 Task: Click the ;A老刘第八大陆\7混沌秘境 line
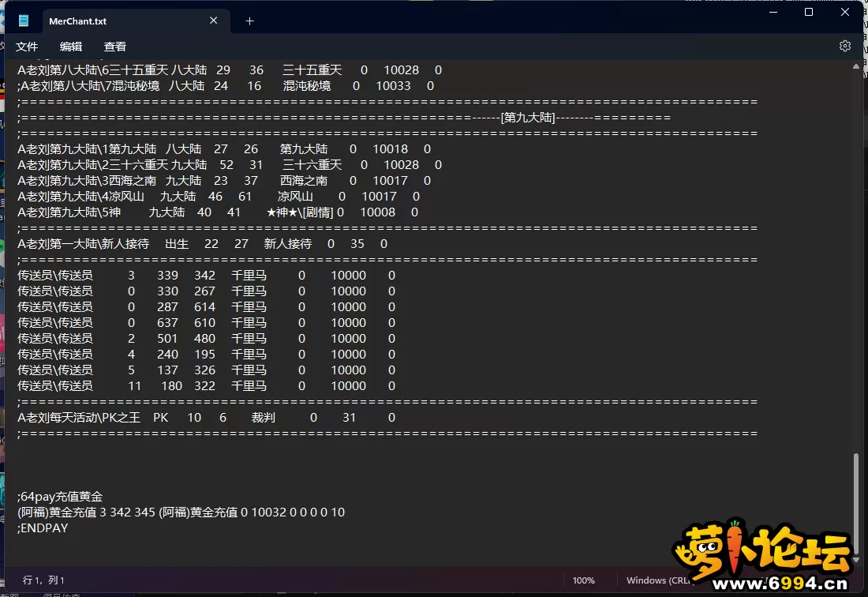pyautogui.click(x=226, y=86)
